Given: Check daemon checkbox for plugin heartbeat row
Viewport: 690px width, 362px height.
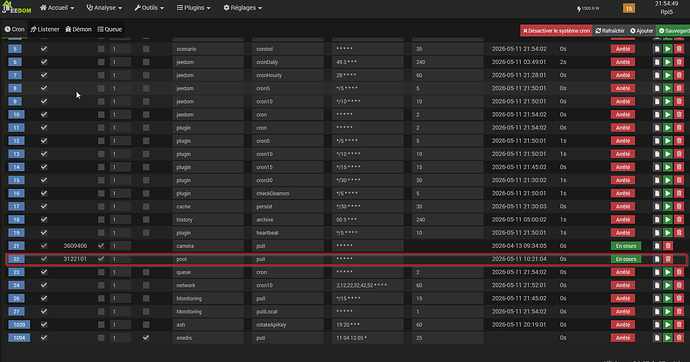Looking at the screenshot, I should [x=101, y=233].
